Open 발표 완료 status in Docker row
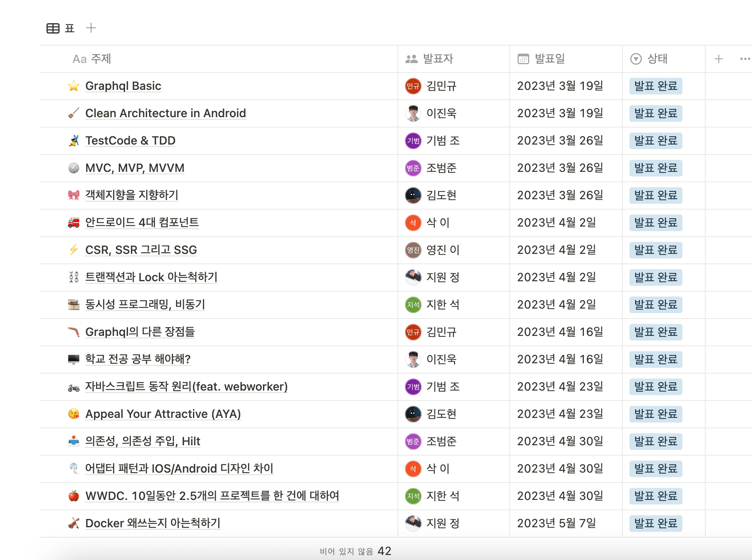 [x=656, y=523]
